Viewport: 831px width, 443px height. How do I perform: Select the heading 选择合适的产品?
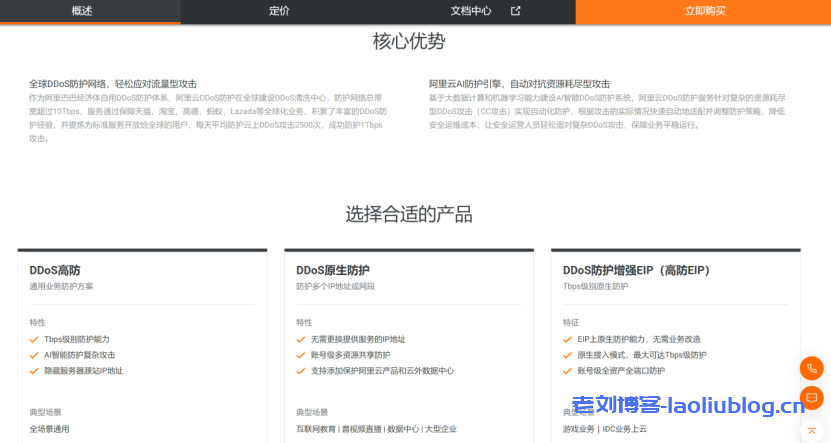[x=409, y=214]
